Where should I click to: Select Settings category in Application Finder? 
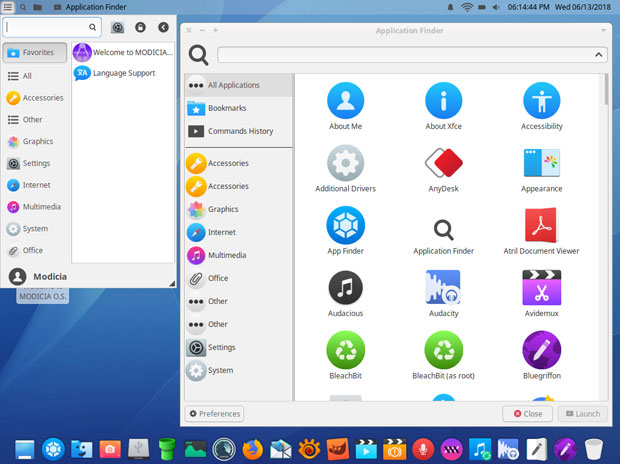click(238, 347)
